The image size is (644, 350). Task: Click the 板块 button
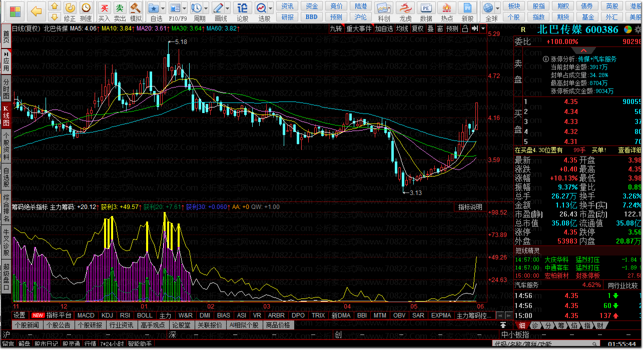point(514,6)
